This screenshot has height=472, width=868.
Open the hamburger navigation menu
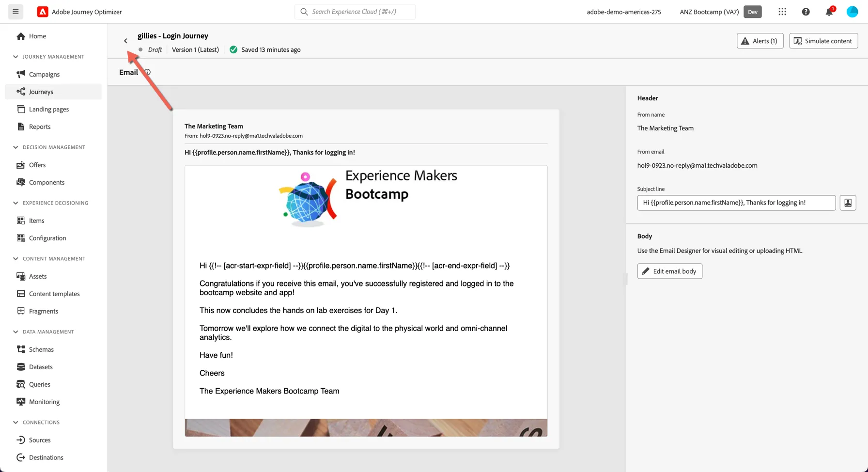coord(15,12)
